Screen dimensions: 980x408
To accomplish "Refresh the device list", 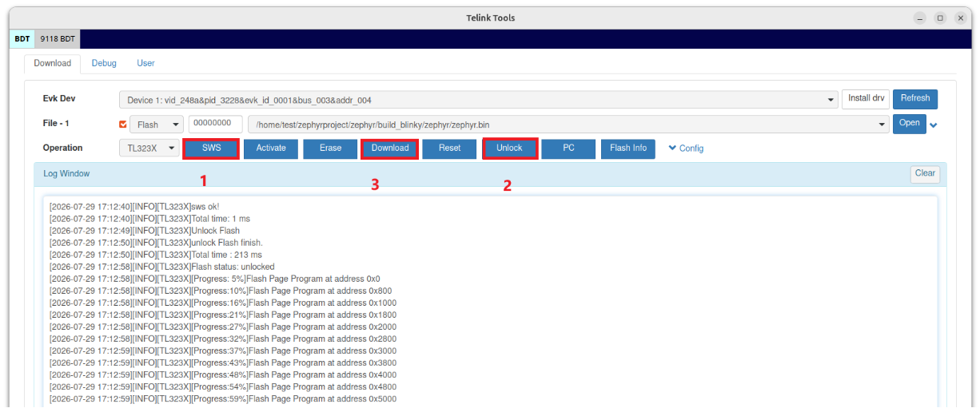I will click(x=915, y=99).
